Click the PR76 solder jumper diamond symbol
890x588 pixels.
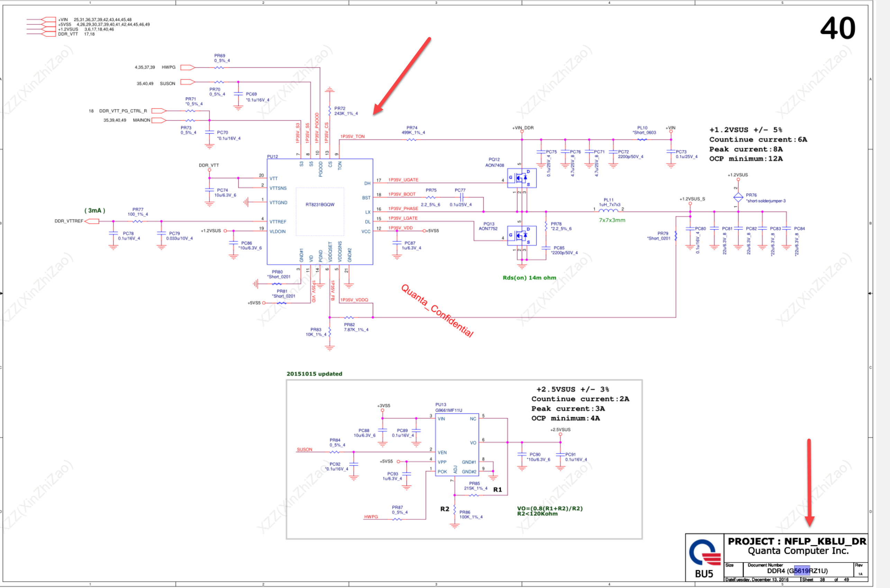pos(738,197)
